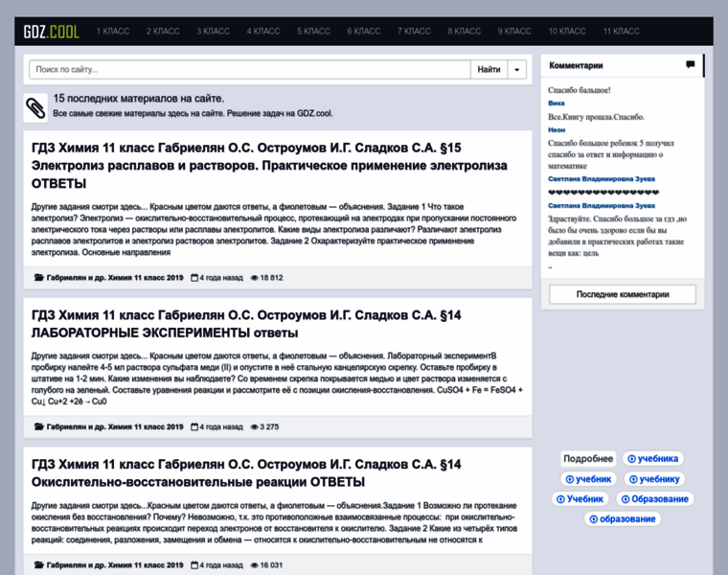This screenshot has height=575, width=728.
Task: Open the §15 Электролиз расплавов article title
Action: (x=269, y=166)
